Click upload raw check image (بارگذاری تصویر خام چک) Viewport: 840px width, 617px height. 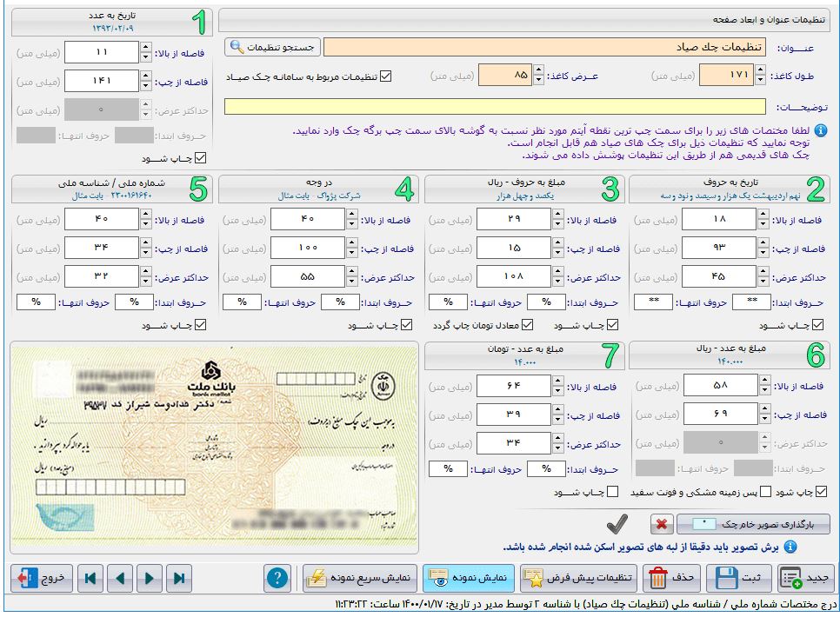[x=753, y=524]
